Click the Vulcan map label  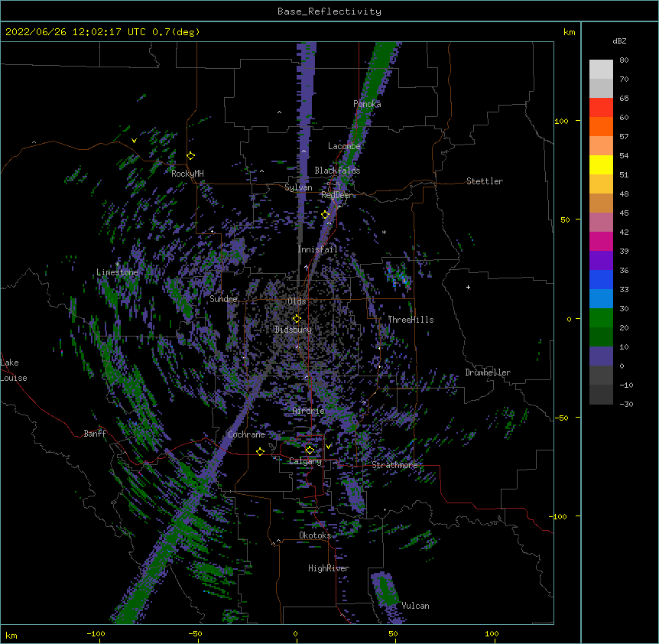pyautogui.click(x=416, y=606)
